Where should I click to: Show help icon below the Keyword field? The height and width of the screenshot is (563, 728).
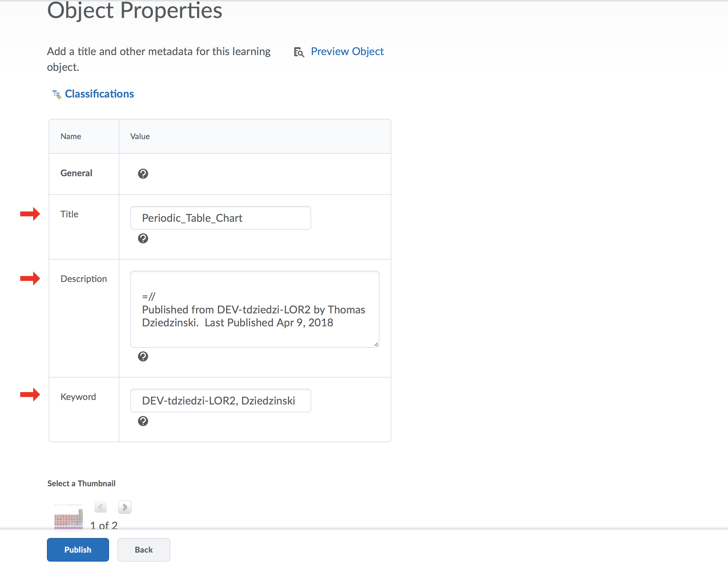pyautogui.click(x=143, y=421)
